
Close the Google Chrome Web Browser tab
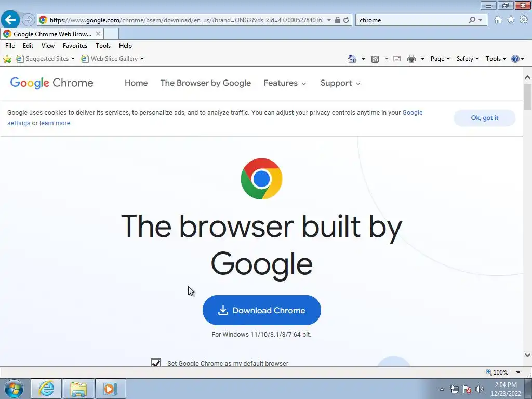tap(98, 34)
